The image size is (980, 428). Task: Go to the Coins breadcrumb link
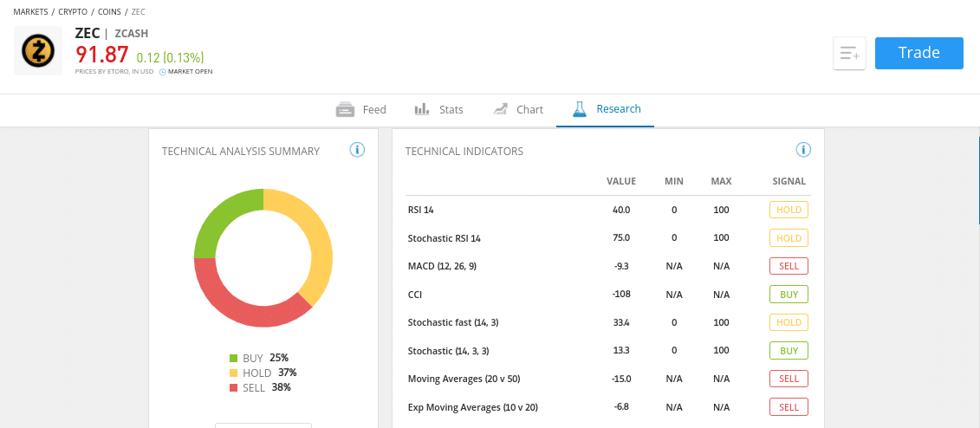click(109, 12)
